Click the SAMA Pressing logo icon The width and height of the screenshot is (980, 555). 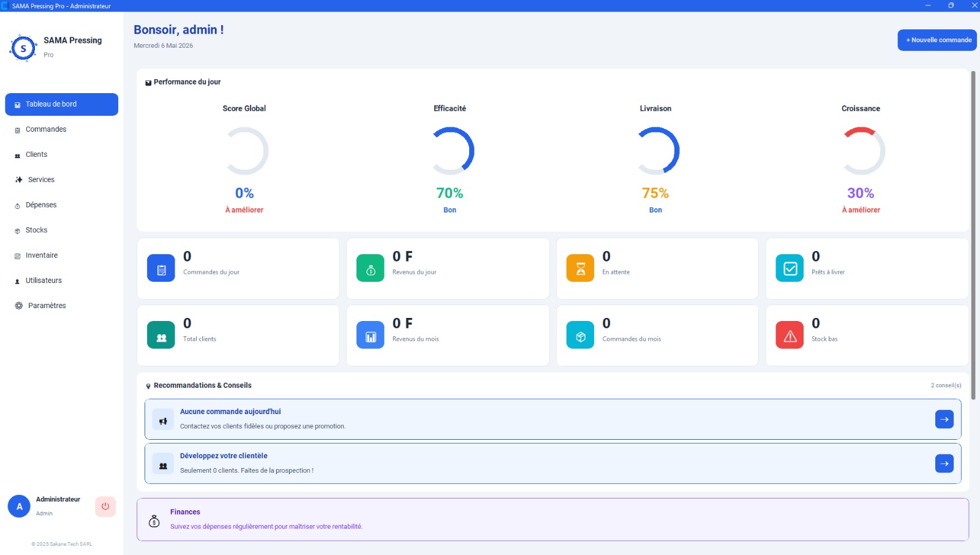click(x=23, y=48)
